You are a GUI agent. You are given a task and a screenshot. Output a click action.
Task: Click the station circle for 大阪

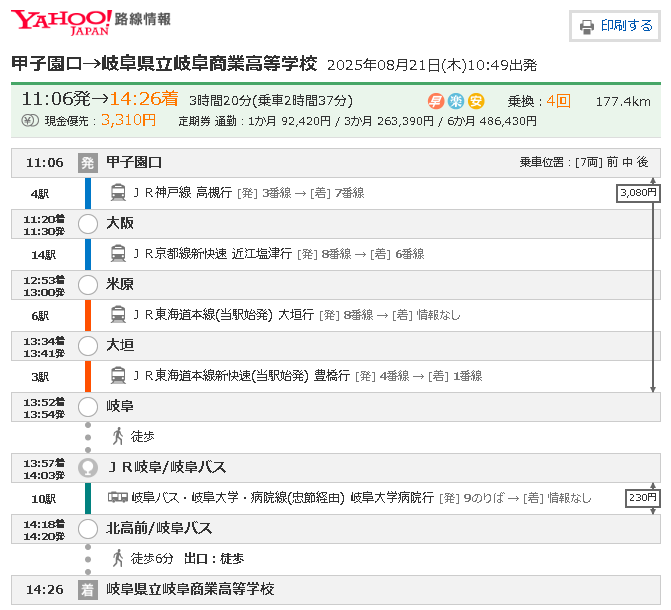(88, 224)
